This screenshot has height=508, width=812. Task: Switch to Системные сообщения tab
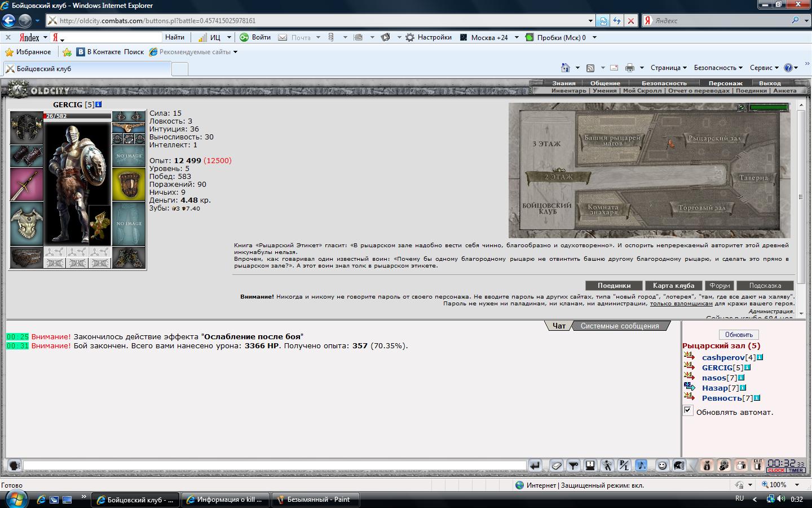(620, 326)
